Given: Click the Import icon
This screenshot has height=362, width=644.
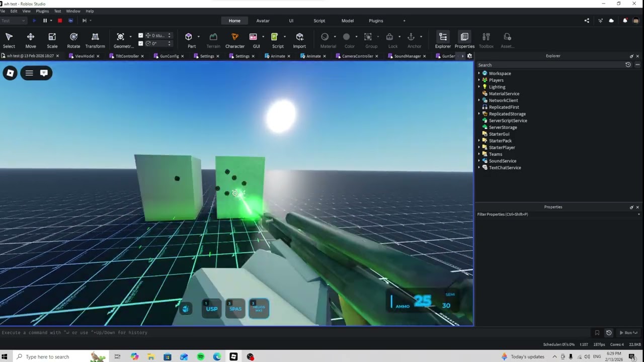Looking at the screenshot, I should tap(300, 37).
